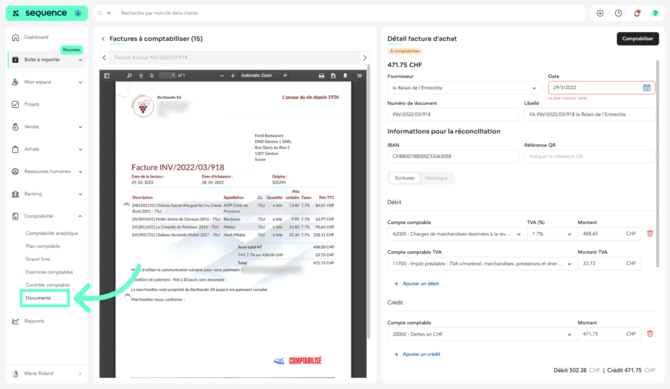Click the Référence QR field

590,156
